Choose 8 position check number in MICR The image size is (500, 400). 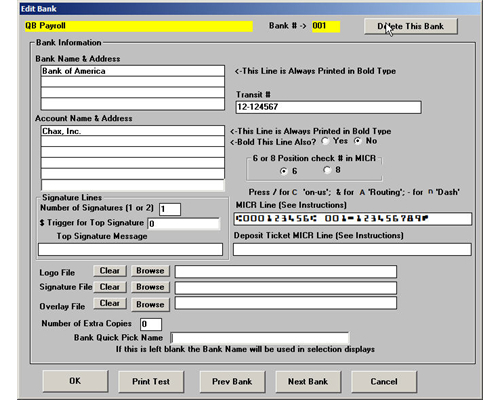pyautogui.click(x=327, y=170)
